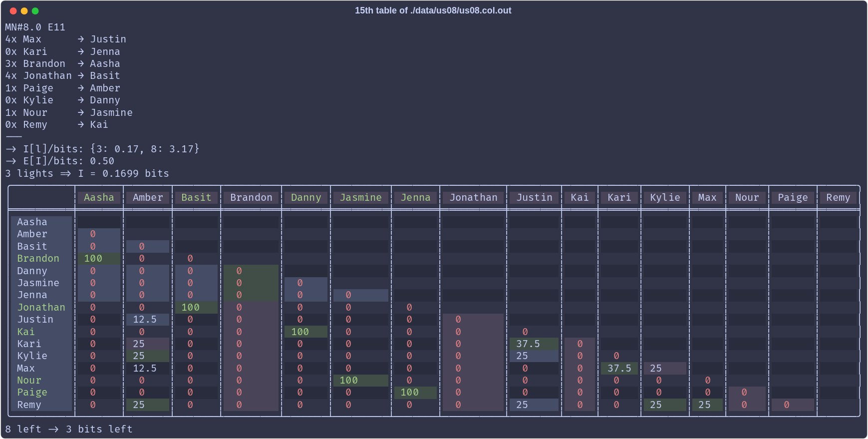
Task: Select the line '4x Max → Justin'
Action: point(66,39)
